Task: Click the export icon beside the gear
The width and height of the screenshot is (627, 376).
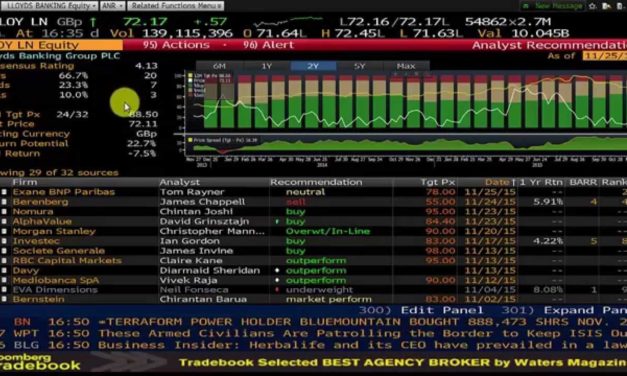Action: [x=606, y=6]
